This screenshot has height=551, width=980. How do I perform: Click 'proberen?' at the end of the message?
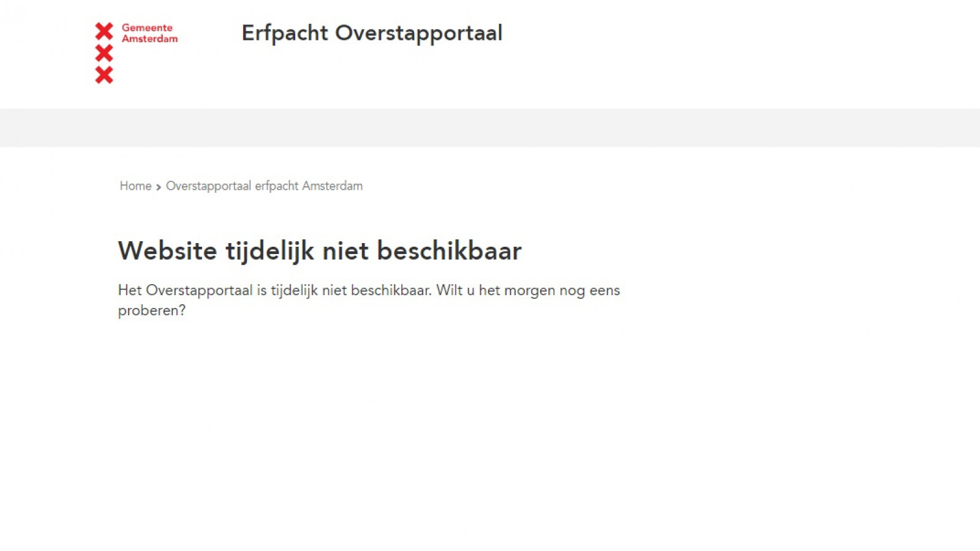click(151, 311)
